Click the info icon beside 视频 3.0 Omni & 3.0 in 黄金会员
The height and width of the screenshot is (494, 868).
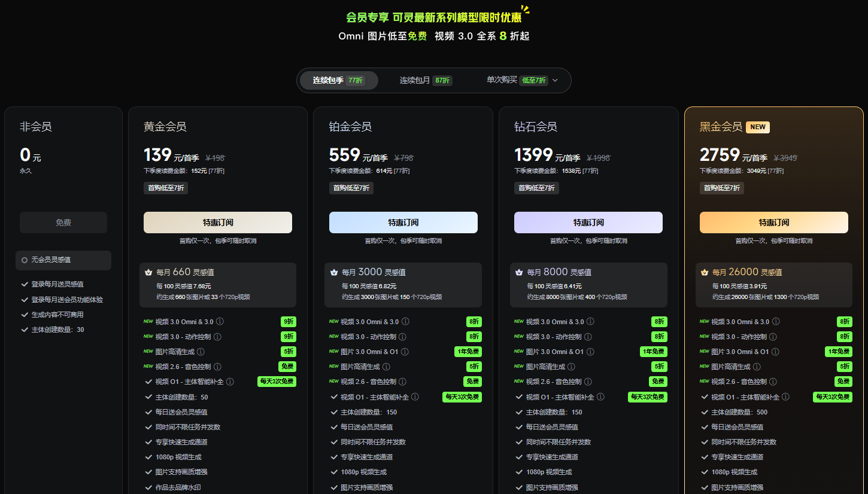coord(220,321)
